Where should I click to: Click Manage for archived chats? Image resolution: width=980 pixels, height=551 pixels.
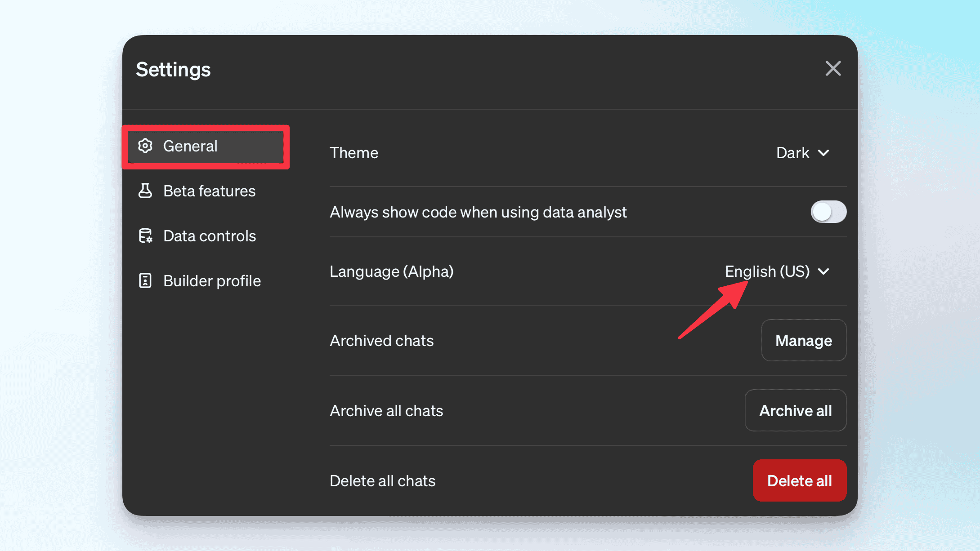(803, 341)
